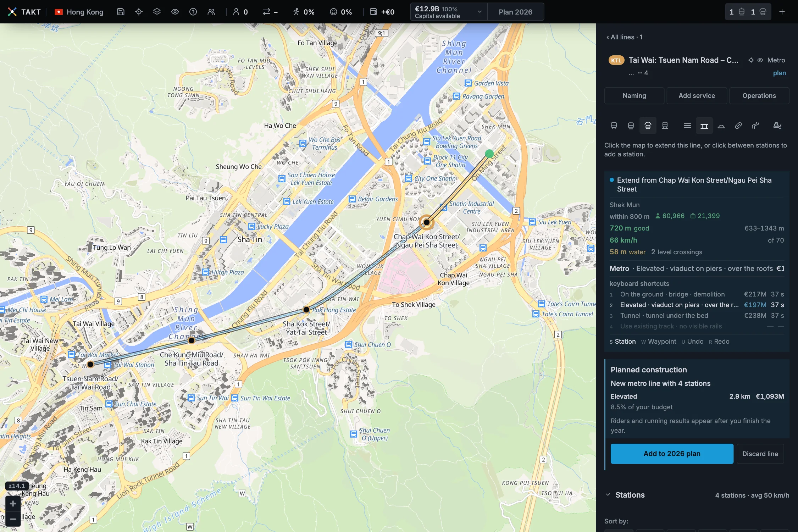Screen dimensions: 798x532
Task: Click the 60,966 population value
Action: pyautogui.click(x=673, y=216)
